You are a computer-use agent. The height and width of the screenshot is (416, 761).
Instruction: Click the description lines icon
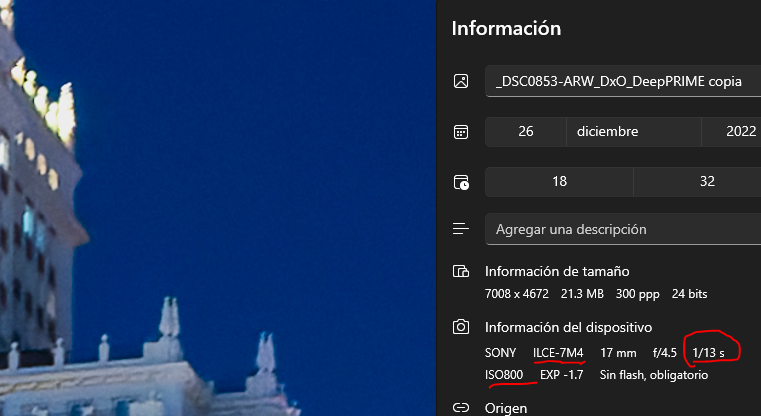click(461, 229)
